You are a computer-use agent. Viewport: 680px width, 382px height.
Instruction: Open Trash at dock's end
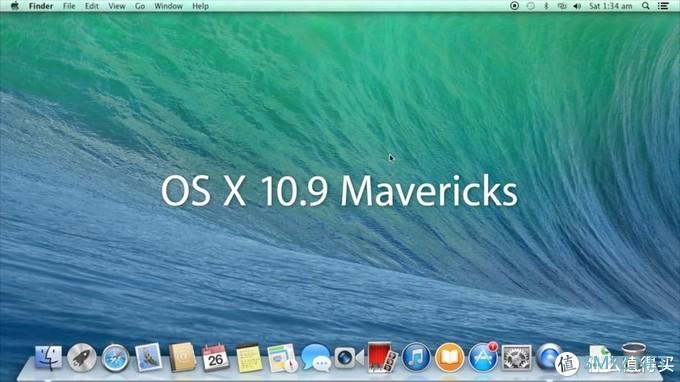pyautogui.click(x=634, y=357)
